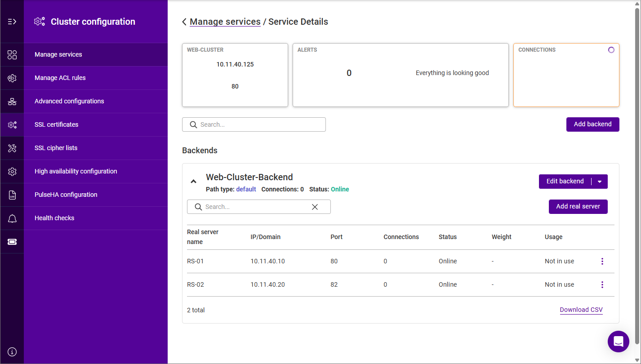The image size is (641, 364).
Task: Open SSL cipher lists
Action: click(96, 148)
